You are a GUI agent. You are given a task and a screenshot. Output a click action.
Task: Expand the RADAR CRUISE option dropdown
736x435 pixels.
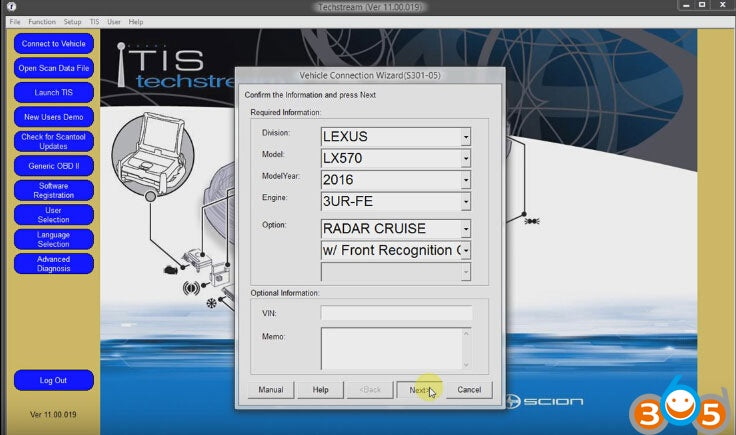click(465, 229)
